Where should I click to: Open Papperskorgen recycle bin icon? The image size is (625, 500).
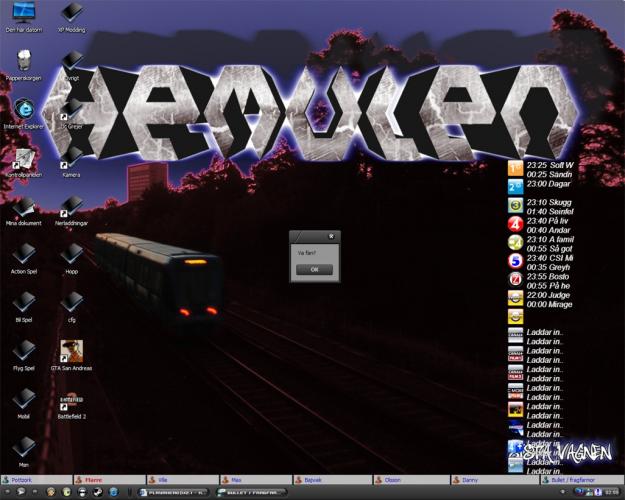tap(23, 60)
